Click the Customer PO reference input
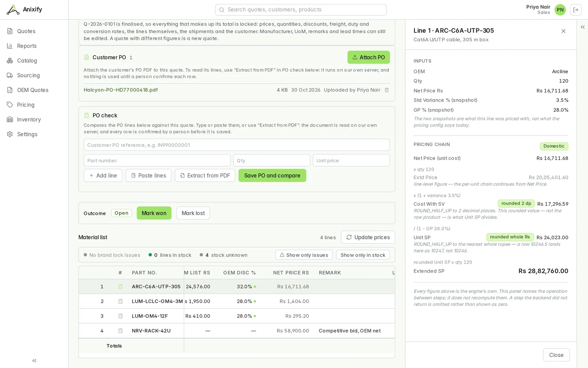This screenshot has height=368, width=588. point(237,145)
